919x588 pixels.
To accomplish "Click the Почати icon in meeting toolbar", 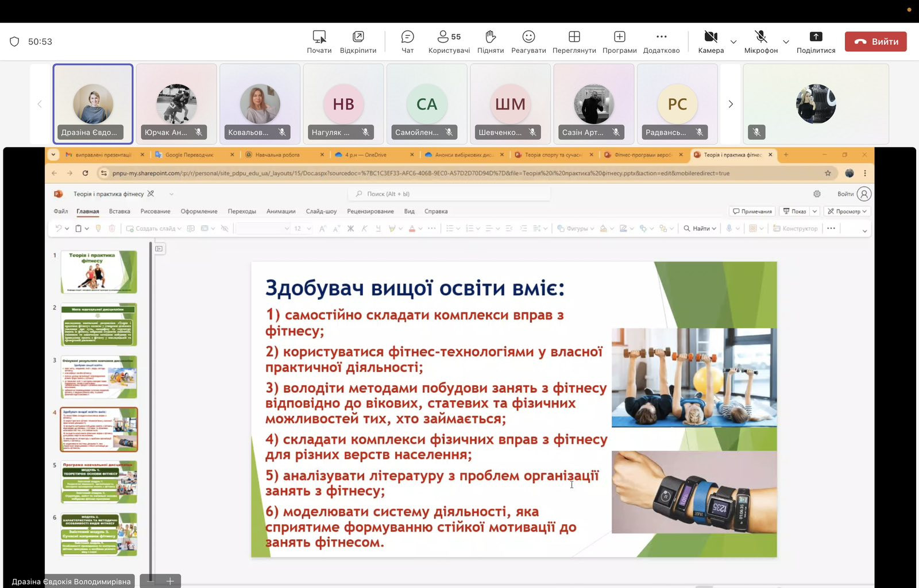I will coord(319,42).
